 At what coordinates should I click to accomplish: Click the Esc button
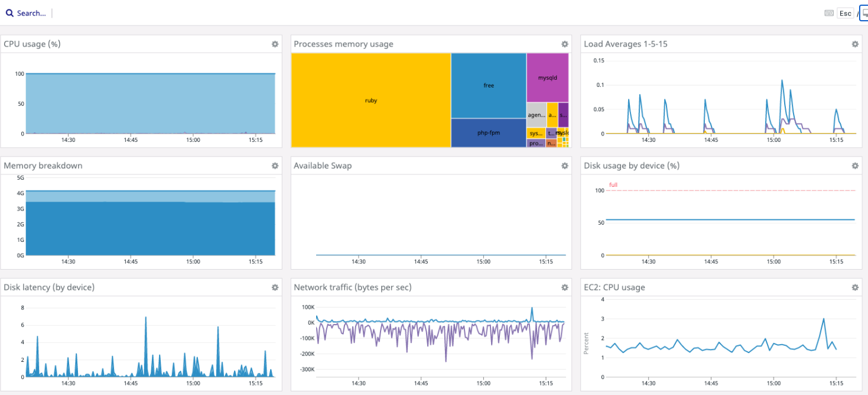[845, 12]
